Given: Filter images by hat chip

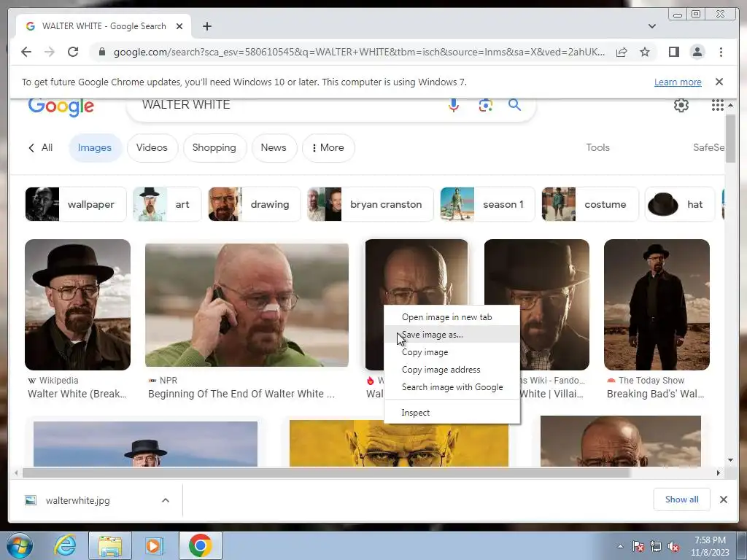Looking at the screenshot, I should point(680,204).
